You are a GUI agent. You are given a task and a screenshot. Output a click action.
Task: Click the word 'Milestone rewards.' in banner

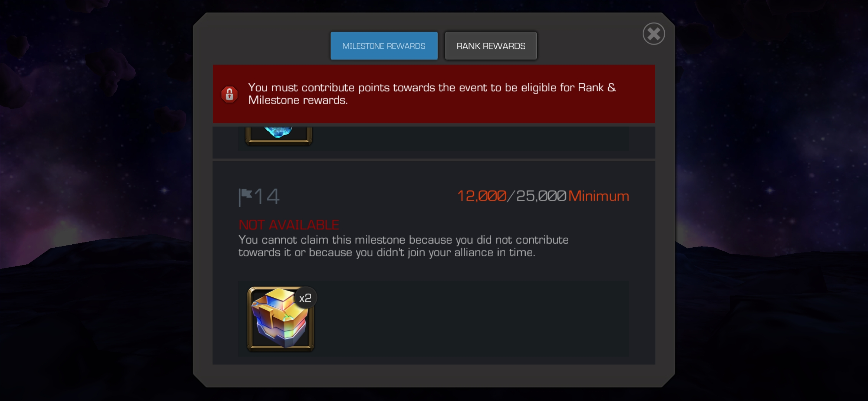click(x=298, y=100)
